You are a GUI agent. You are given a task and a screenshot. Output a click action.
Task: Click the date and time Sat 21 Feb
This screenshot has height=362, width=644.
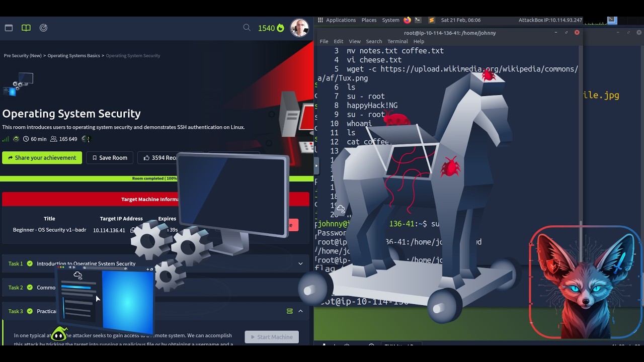click(461, 20)
